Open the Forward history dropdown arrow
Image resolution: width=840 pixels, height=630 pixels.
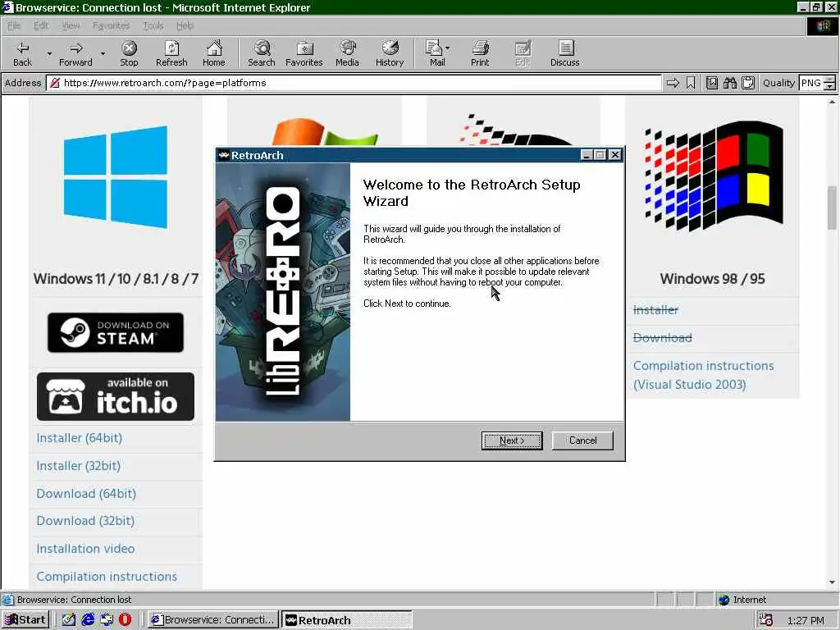click(103, 53)
